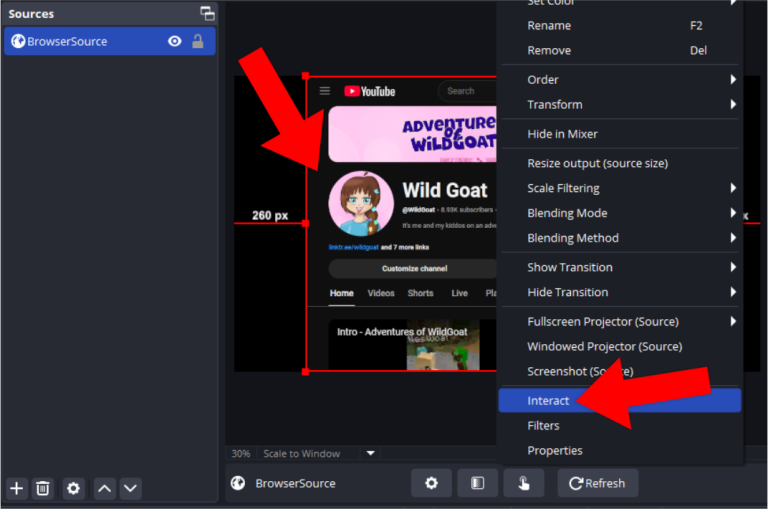Click the Refresh button
Viewport: 768px width, 509px height.
(x=598, y=484)
